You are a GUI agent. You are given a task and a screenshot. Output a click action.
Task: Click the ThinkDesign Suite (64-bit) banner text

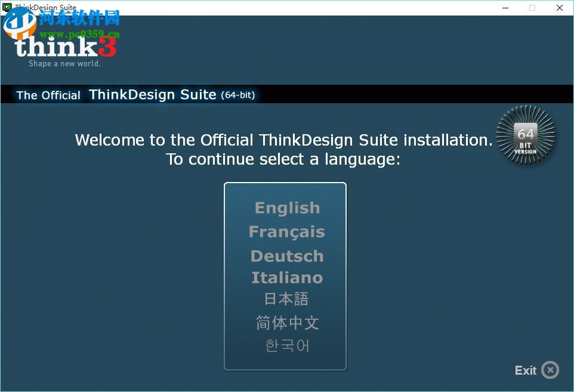pos(172,95)
